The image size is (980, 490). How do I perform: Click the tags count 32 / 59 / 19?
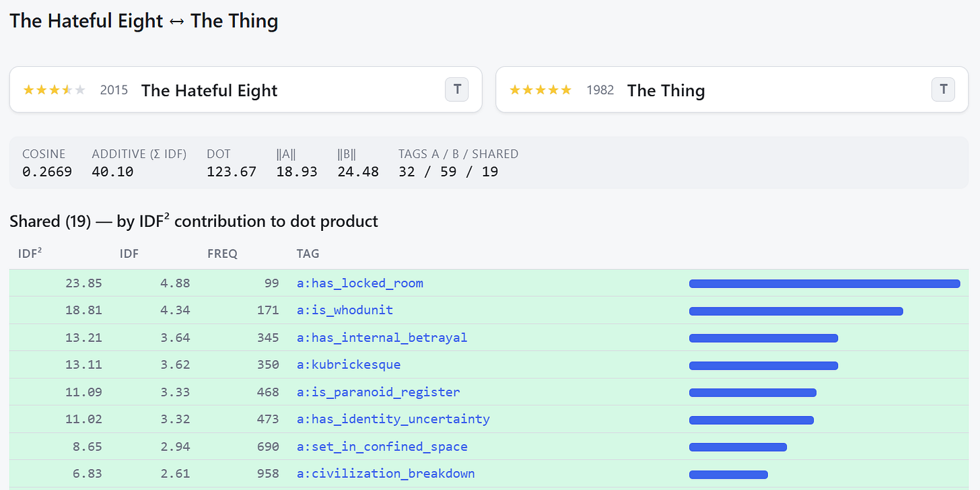(x=448, y=172)
